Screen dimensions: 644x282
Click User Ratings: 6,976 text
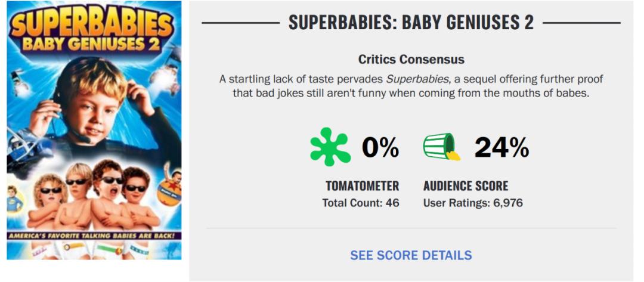coord(473,203)
